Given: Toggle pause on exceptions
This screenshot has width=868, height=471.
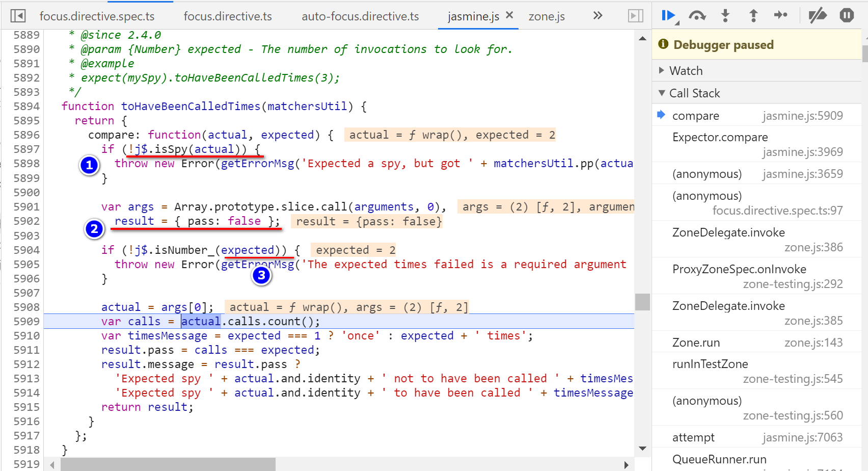Looking at the screenshot, I should tap(847, 15).
